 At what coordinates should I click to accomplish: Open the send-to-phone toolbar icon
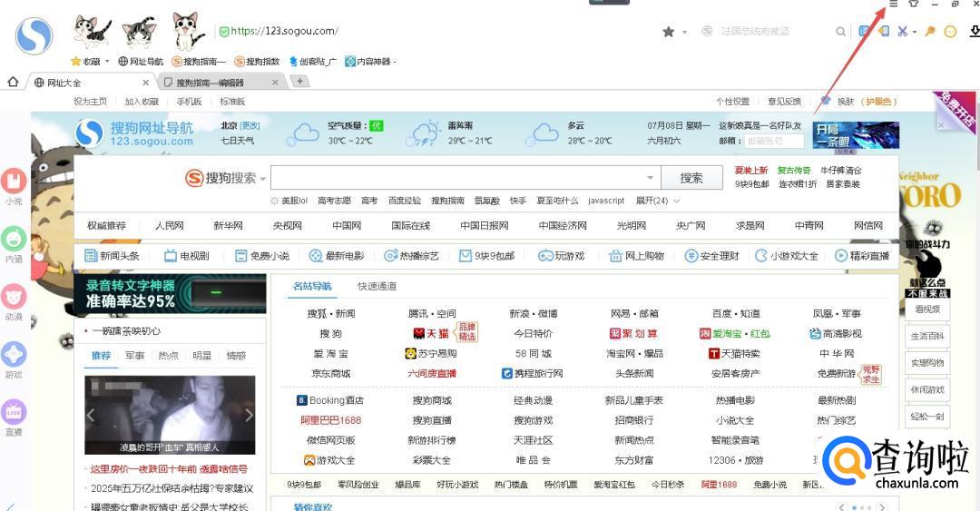coord(884,31)
